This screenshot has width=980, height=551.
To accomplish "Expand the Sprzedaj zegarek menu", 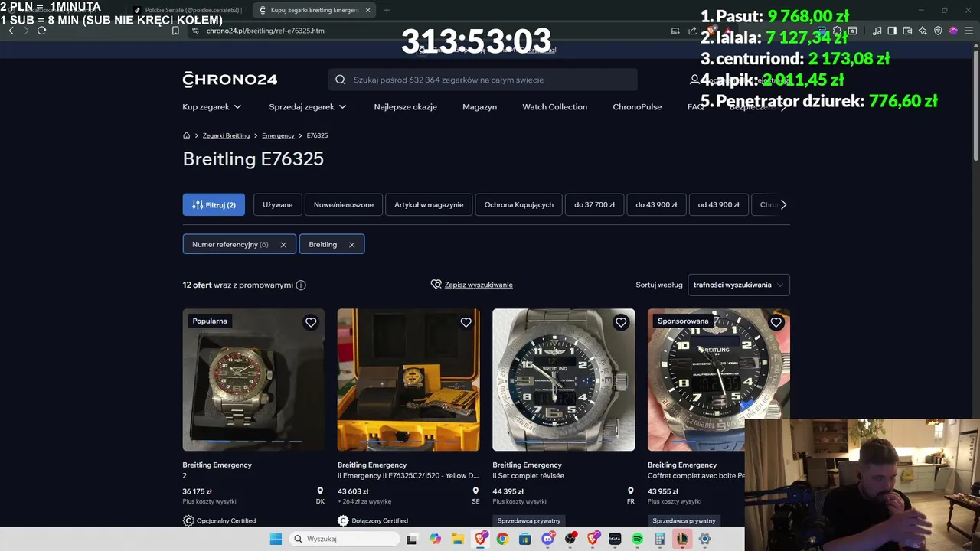I will 308,107.
